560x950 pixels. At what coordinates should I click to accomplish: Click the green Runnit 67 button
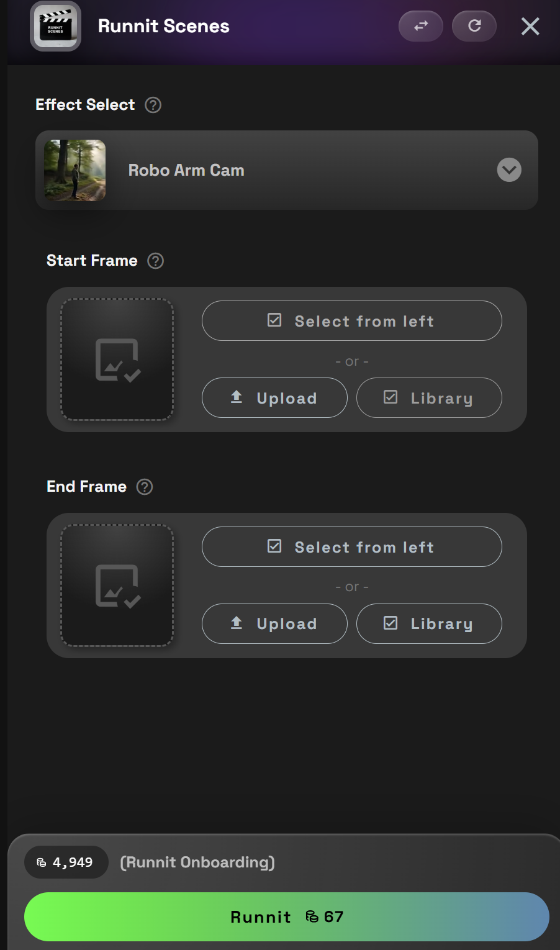287,916
